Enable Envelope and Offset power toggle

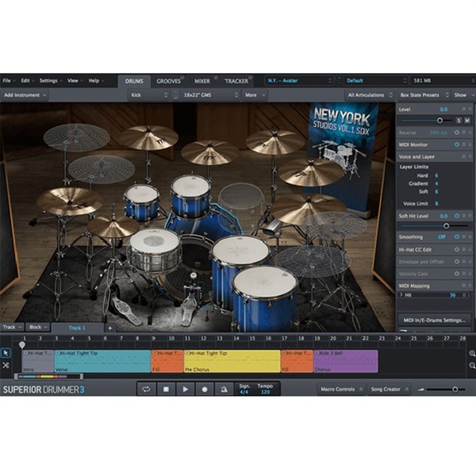coord(457,261)
